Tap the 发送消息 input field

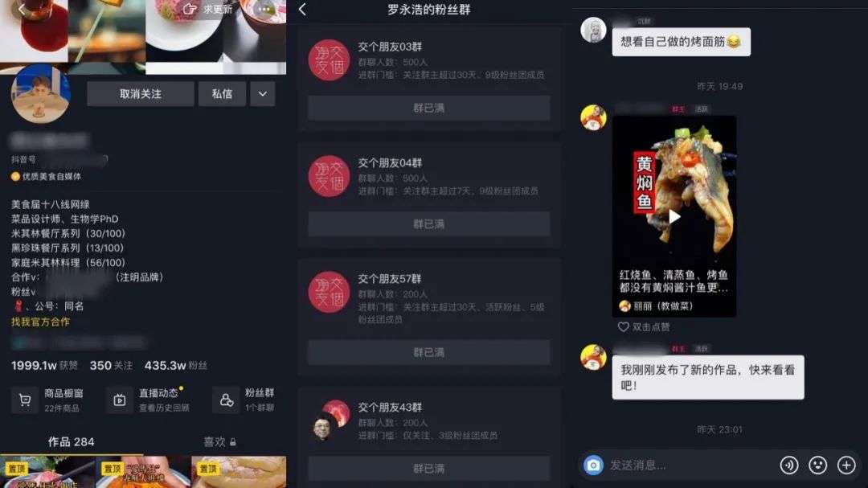tap(690, 465)
